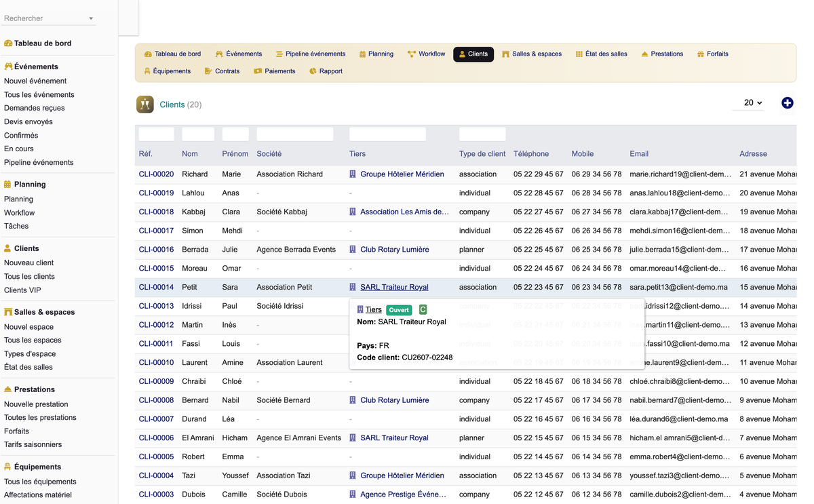Click the Société column filter field
814x504 pixels.
(295, 134)
